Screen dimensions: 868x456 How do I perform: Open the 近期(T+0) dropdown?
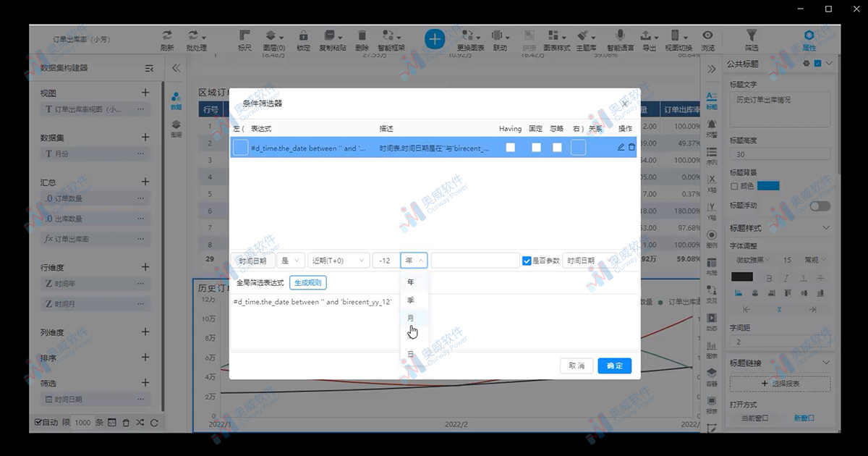coord(338,261)
